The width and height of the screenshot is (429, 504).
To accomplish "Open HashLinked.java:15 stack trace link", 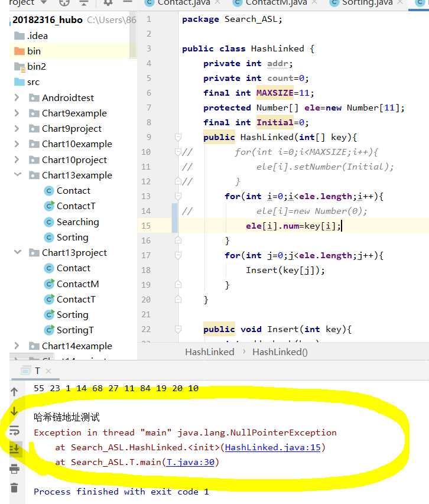I will point(273,447).
